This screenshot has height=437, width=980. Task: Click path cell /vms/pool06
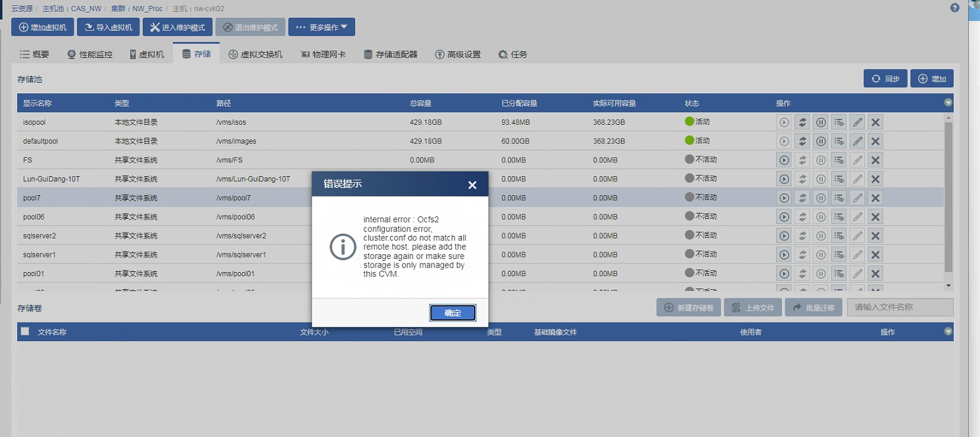(235, 217)
